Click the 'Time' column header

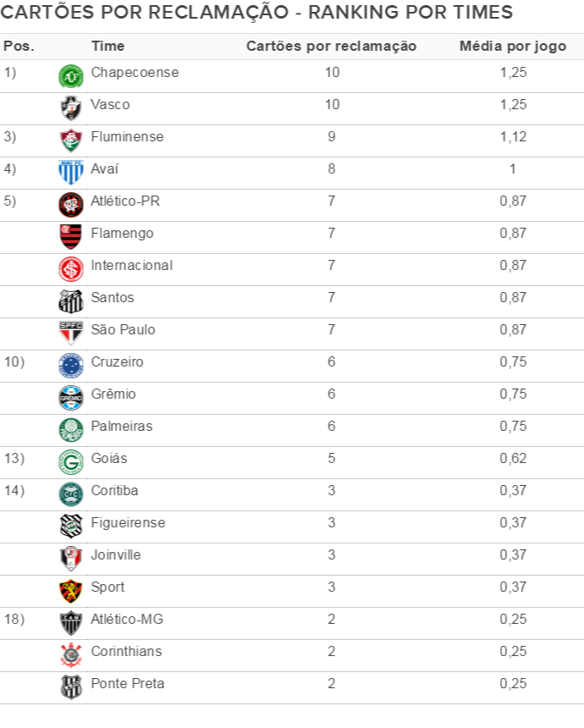coord(107,46)
